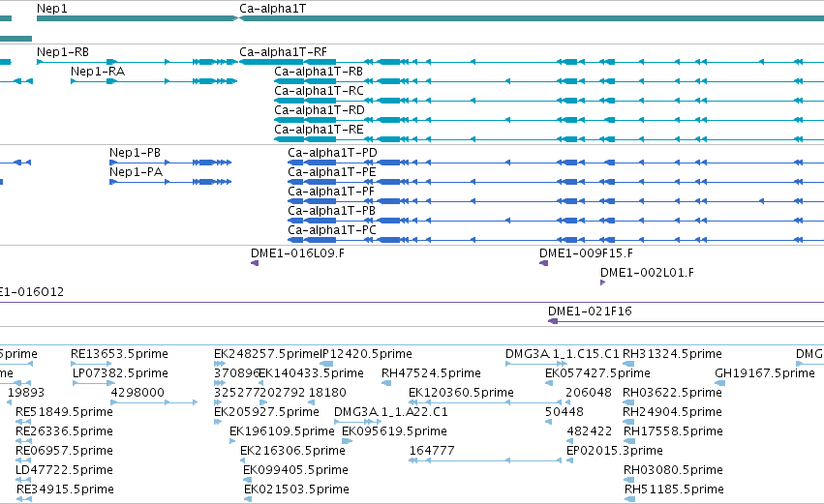
Task: Select EST LP07382.5prime
Action: point(120,373)
